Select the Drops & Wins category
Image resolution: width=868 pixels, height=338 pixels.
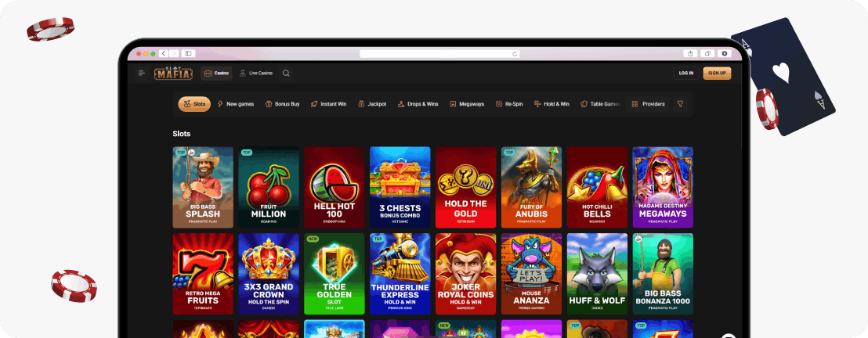[418, 104]
